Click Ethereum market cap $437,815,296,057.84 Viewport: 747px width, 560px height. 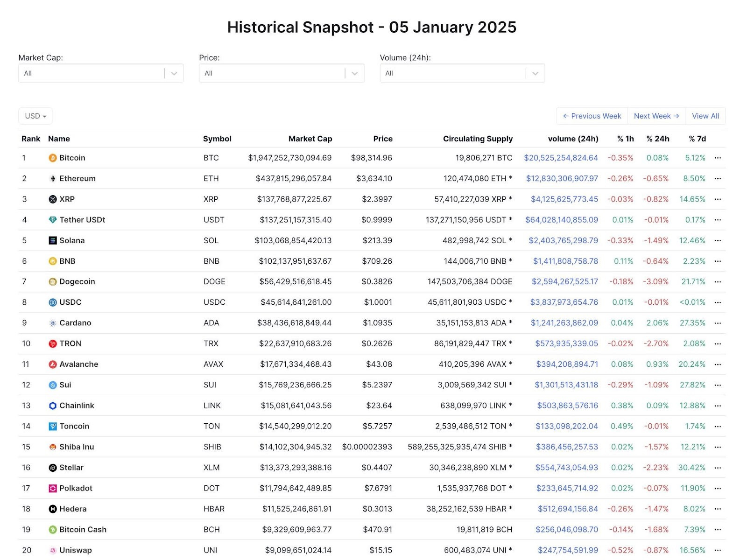coord(294,179)
